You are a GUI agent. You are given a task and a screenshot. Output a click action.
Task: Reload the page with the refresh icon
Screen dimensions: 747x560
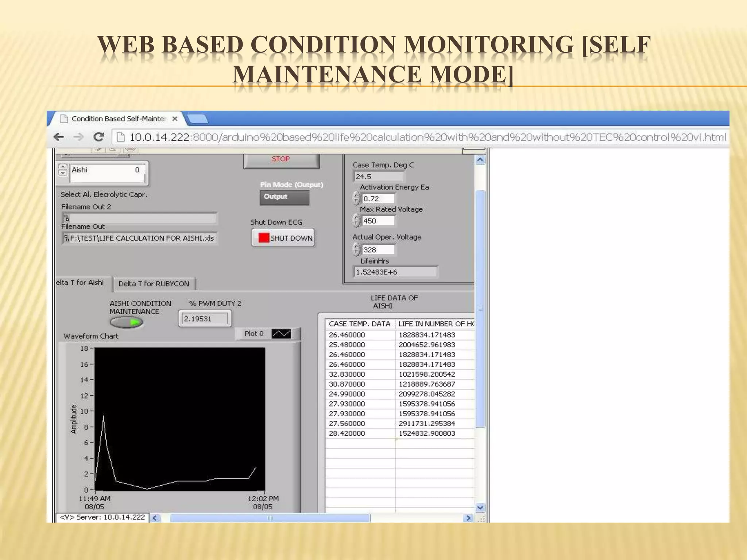coord(98,137)
